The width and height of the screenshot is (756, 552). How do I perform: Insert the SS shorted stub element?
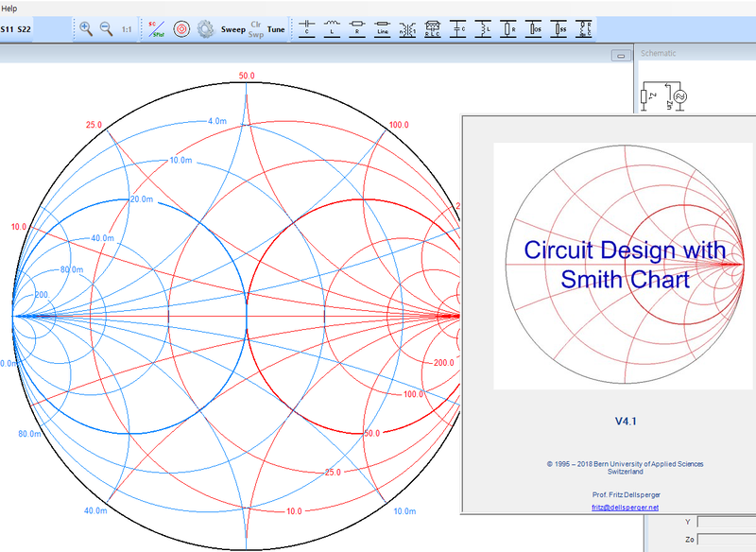558,29
